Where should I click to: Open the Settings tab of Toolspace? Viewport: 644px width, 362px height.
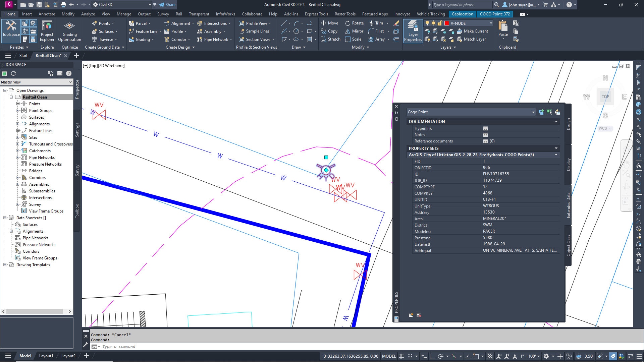(77, 130)
